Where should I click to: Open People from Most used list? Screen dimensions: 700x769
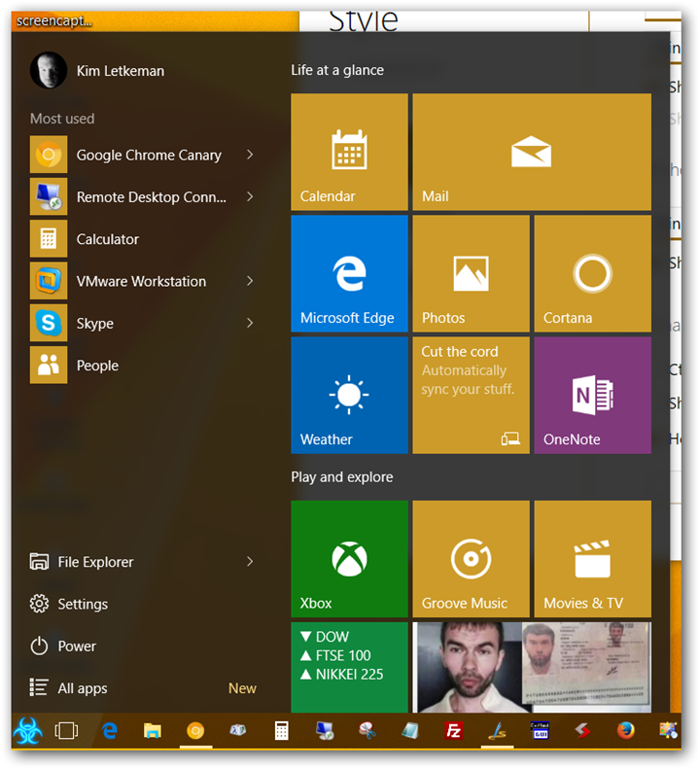pos(142,366)
